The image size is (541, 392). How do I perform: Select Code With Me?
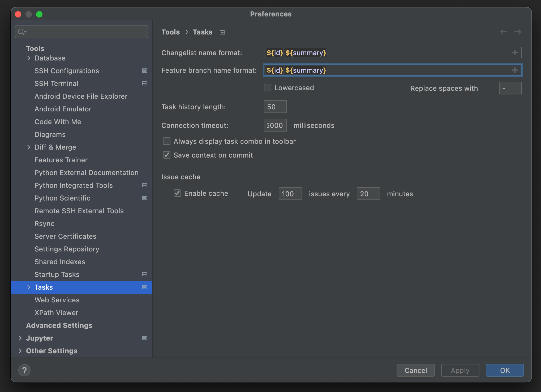coord(58,122)
